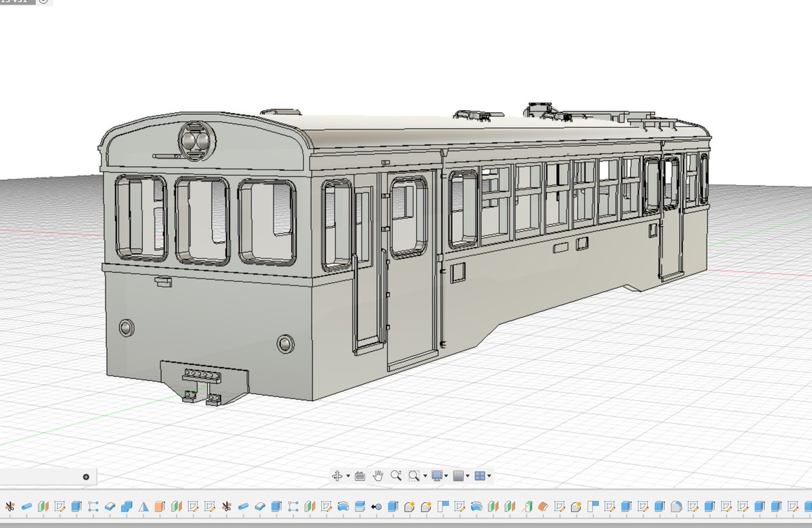812x528 pixels.
Task: Select the round tail lamp at the train's lower left front
Action: pyautogui.click(x=127, y=328)
